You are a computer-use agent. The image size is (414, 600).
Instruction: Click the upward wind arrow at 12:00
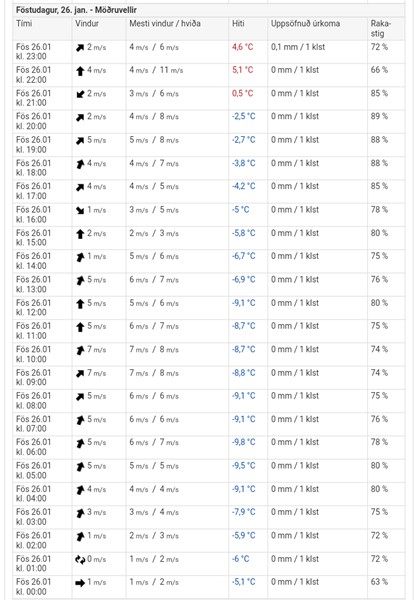80,304
